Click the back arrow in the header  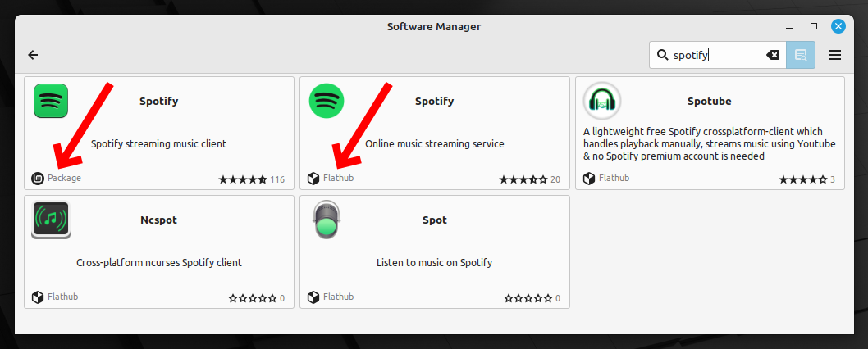(x=33, y=55)
